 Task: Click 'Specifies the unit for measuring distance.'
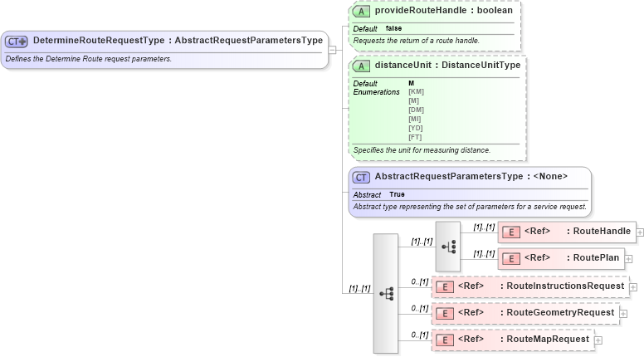click(422, 150)
